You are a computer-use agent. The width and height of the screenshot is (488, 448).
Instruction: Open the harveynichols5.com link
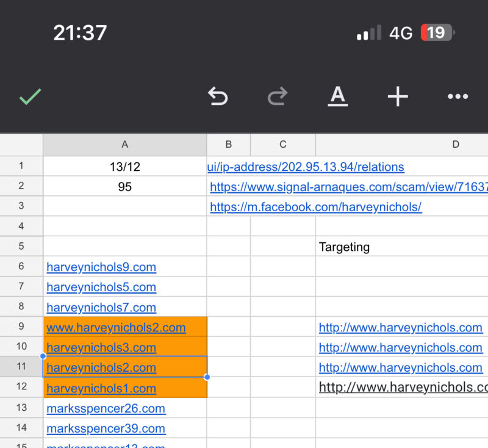[101, 287]
